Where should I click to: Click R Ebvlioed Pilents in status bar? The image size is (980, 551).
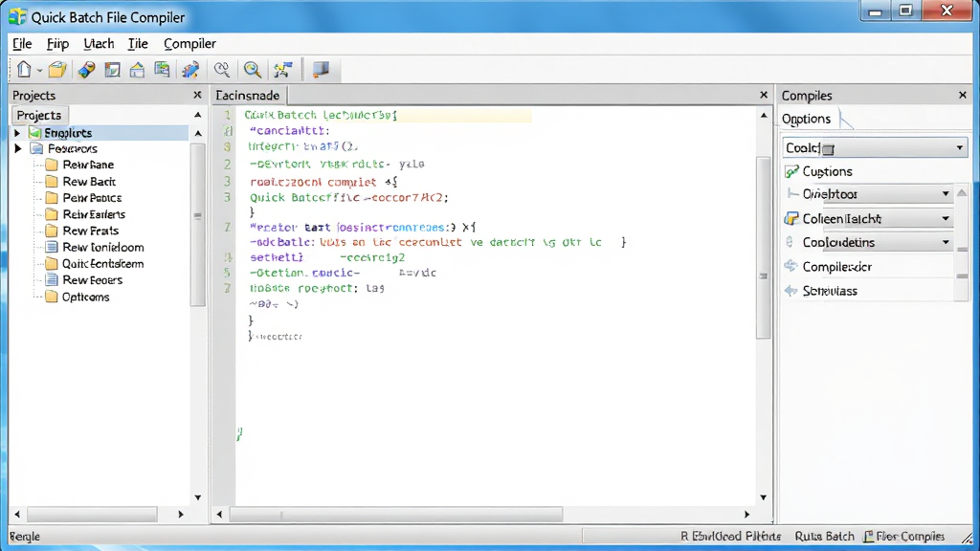pyautogui.click(x=730, y=536)
